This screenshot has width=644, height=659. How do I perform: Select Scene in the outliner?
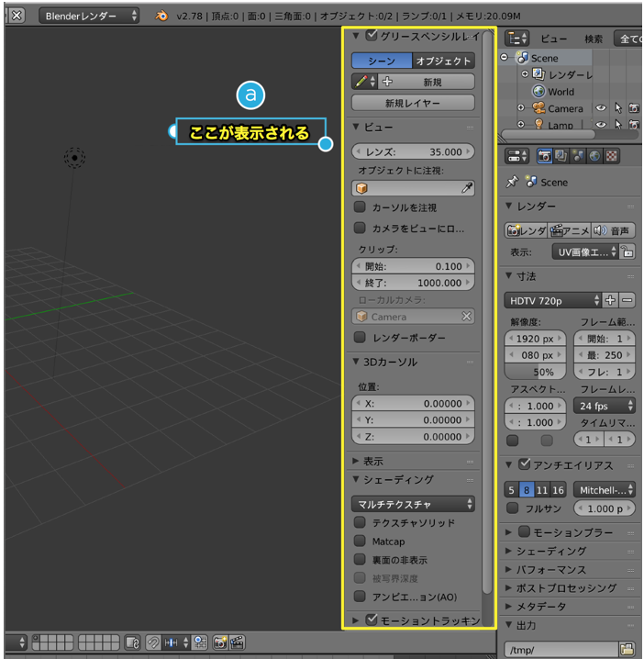tap(544, 58)
